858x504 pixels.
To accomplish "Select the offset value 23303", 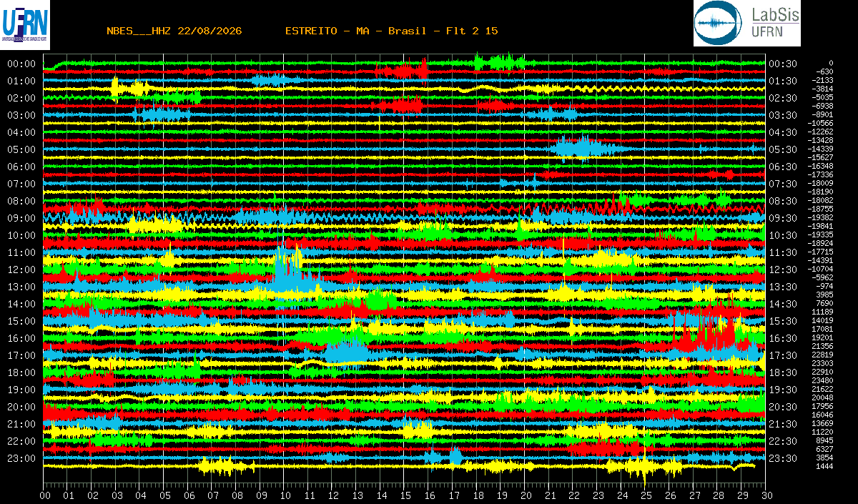I will [823, 363].
